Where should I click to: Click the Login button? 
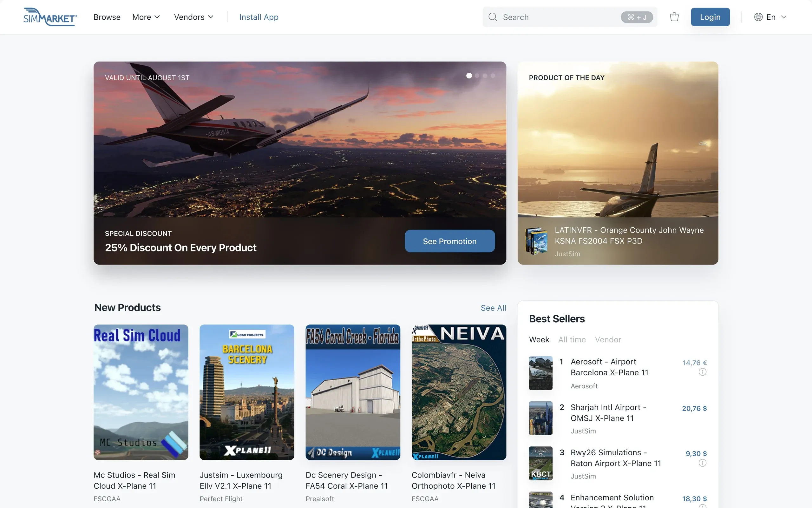(710, 17)
